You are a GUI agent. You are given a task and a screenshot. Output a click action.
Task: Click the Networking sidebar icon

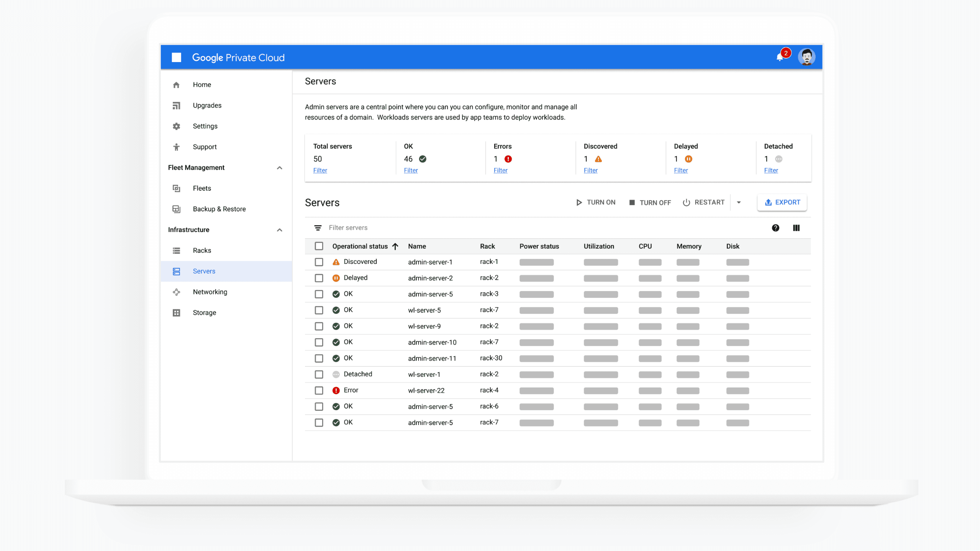click(176, 292)
